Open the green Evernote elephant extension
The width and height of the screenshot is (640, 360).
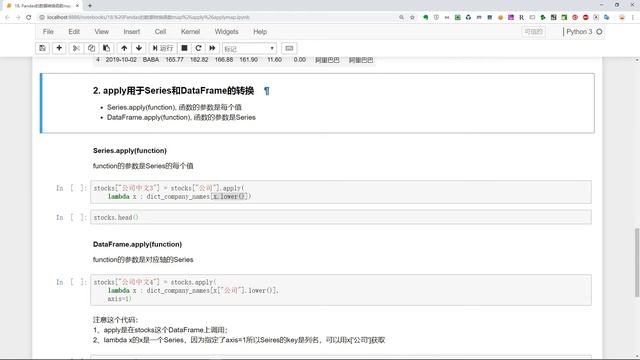[426, 17]
